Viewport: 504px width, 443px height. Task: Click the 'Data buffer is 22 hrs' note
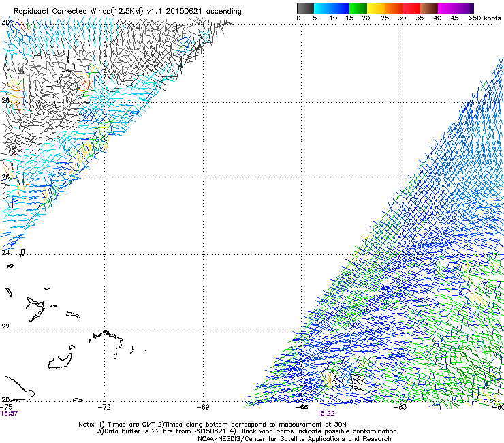coord(247,431)
